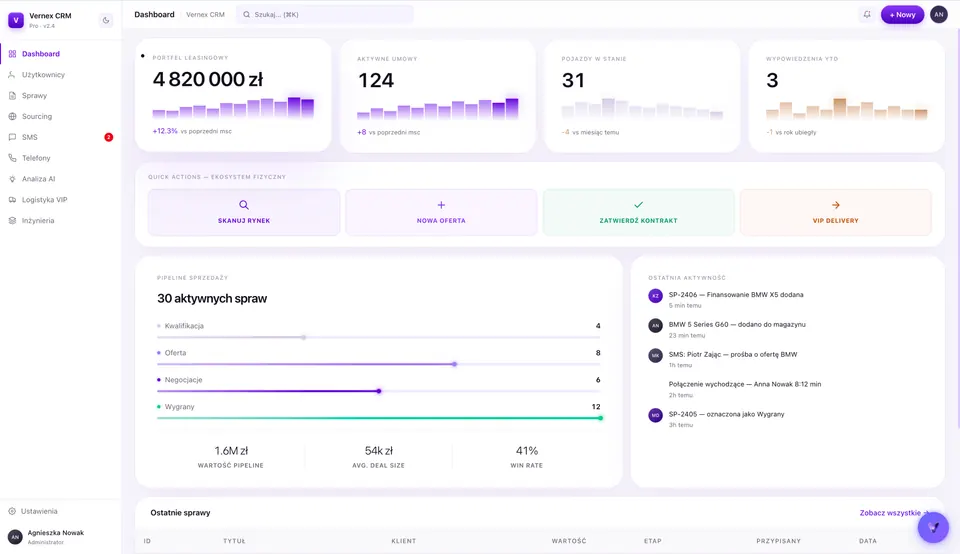Click the 54k zł Avg. Deal Size stat
960x554 pixels.
pyautogui.click(x=378, y=457)
